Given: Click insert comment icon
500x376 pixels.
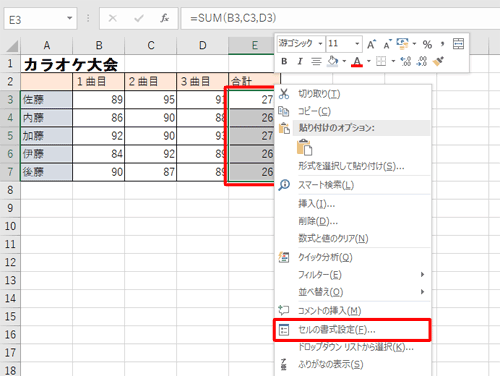Looking at the screenshot, I should coord(284,310).
